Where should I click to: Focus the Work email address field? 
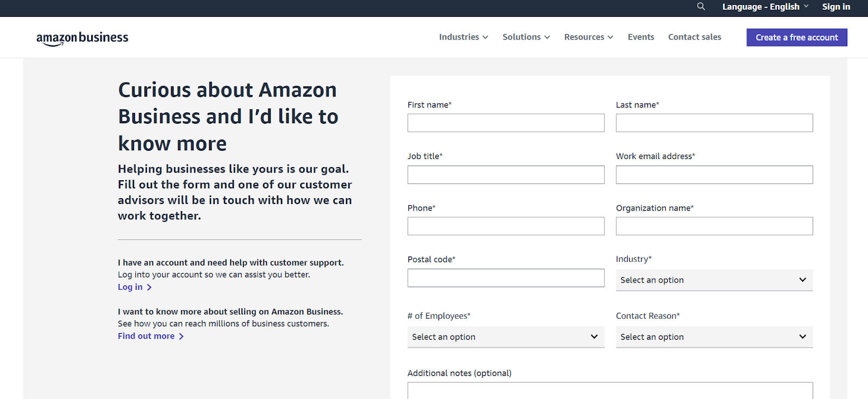714,175
